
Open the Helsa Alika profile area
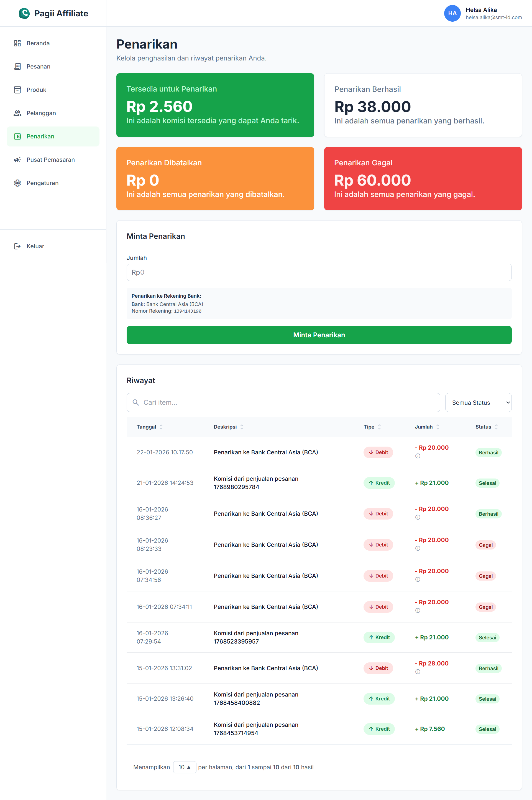(482, 13)
